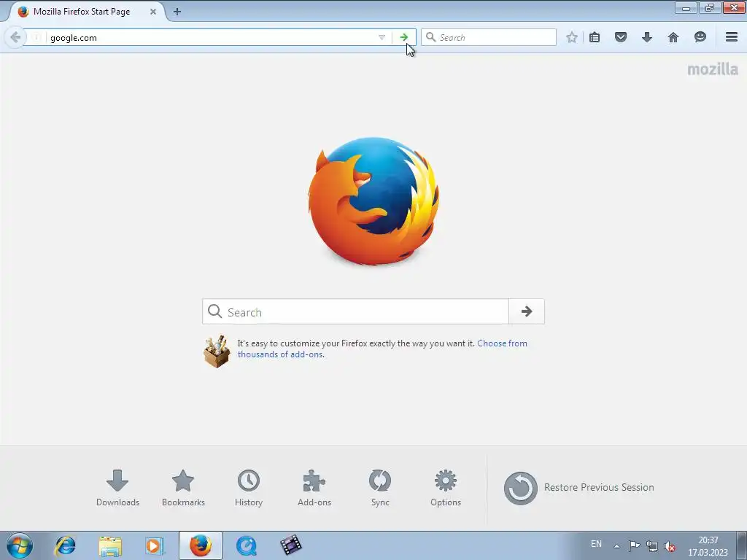Open Action Center flag icon
Viewport: 747px width, 560px height.
coord(634,545)
